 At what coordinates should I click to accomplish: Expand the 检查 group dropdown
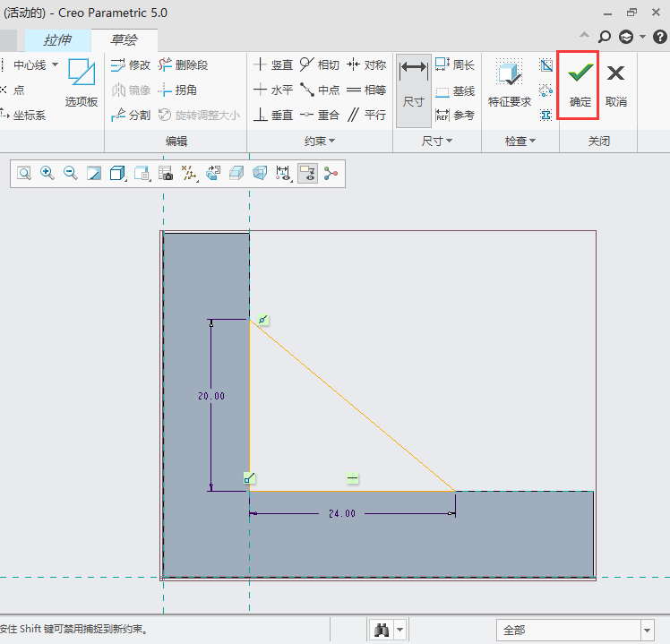(520, 142)
